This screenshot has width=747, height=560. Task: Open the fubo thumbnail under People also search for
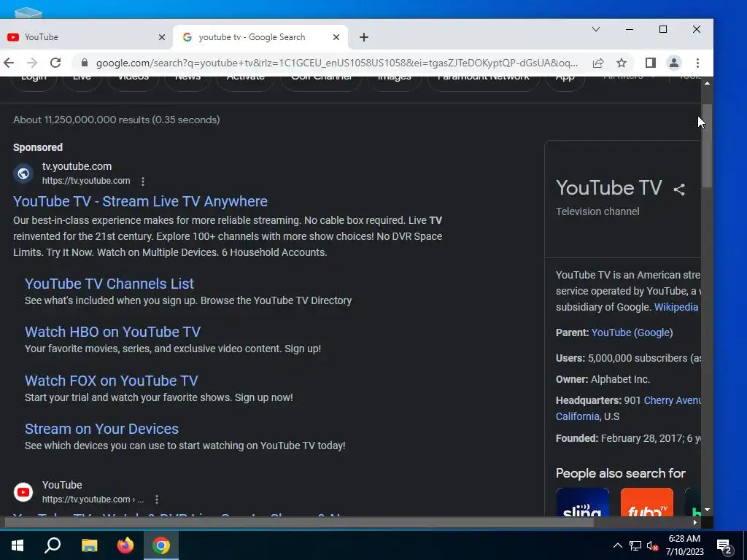click(x=647, y=502)
